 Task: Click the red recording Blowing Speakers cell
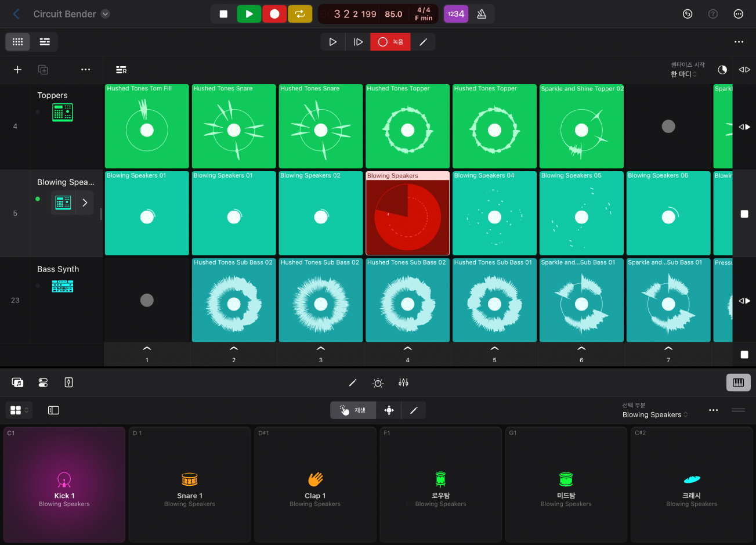pyautogui.click(x=408, y=214)
